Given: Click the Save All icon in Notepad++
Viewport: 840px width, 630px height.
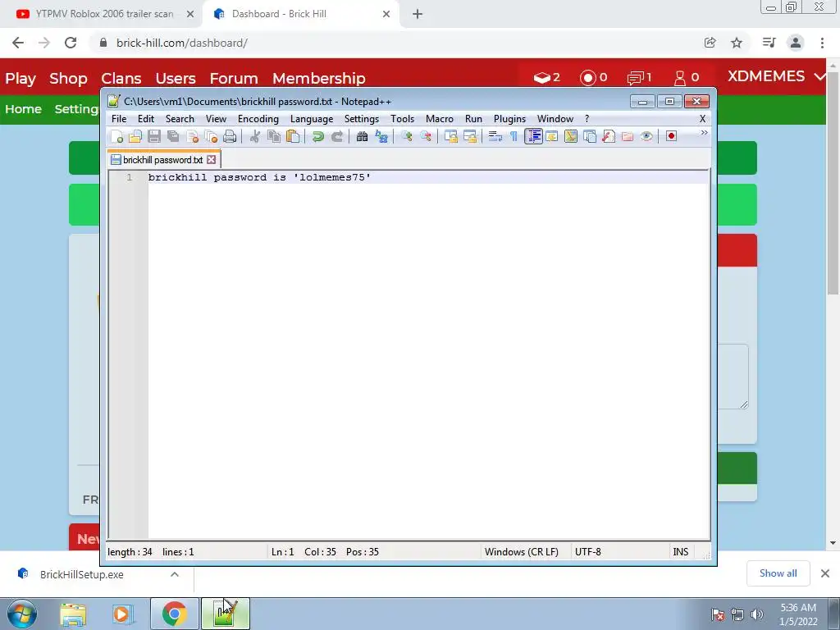Looking at the screenshot, I should [x=173, y=137].
